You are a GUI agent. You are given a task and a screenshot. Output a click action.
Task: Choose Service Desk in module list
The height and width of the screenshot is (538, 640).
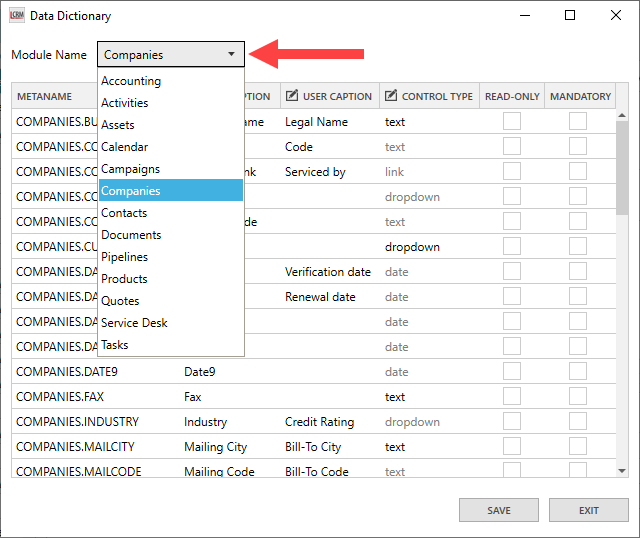(x=134, y=323)
